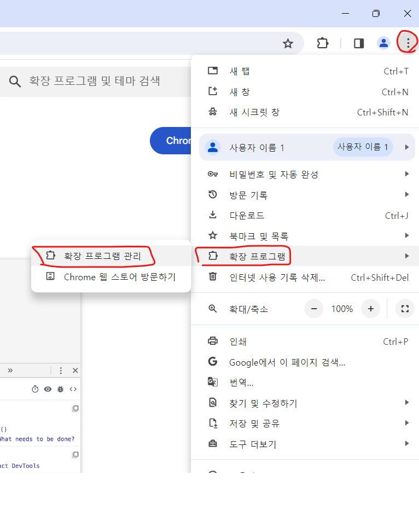
Task: Select 인쇄 menu item
Action: click(x=305, y=342)
